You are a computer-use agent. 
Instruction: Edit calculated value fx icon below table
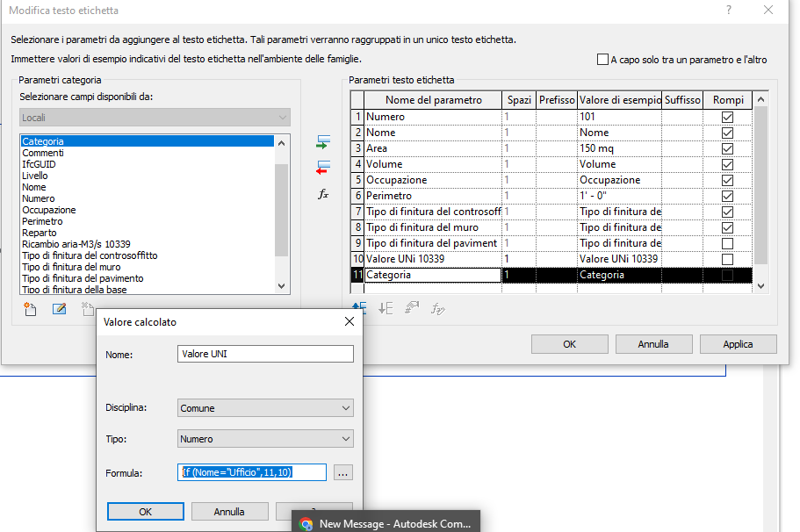437,308
